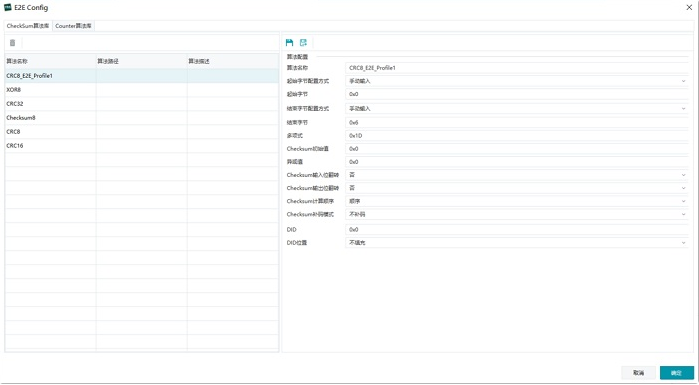The width and height of the screenshot is (699, 385).
Task: Select the CRC16 algorithm row
Action: click(x=142, y=146)
